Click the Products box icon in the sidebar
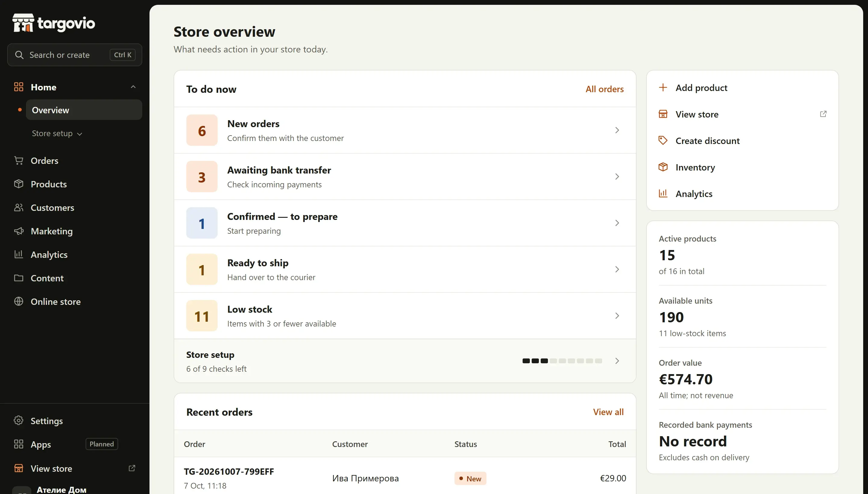868x494 pixels. pyautogui.click(x=19, y=184)
